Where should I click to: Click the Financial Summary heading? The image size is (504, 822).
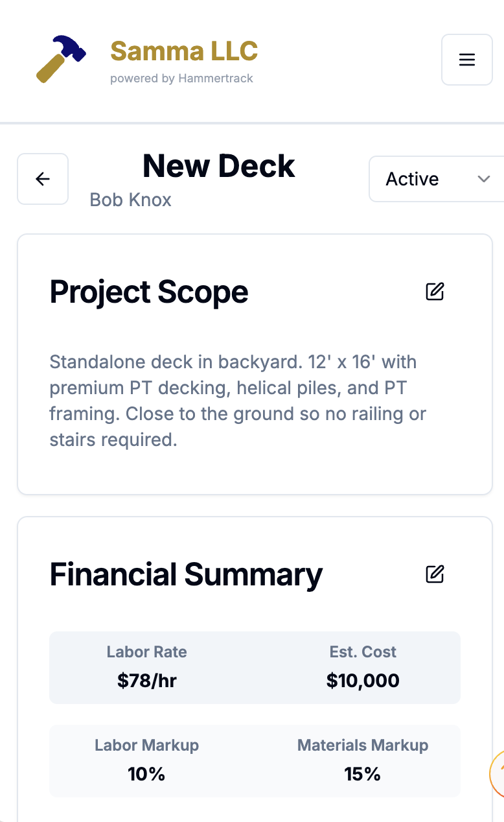pyautogui.click(x=186, y=574)
